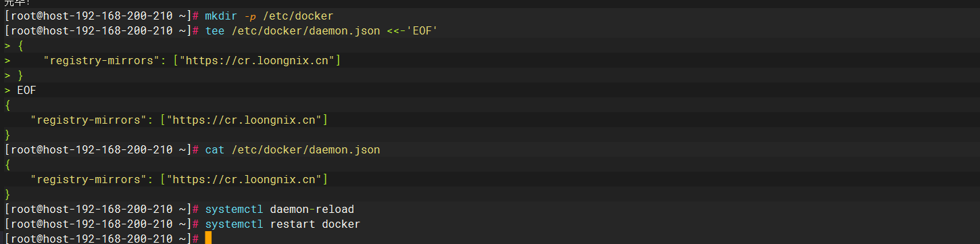Click the registry URL in the heredoc input line
This screenshot has height=244, width=980.
pyautogui.click(x=260, y=60)
